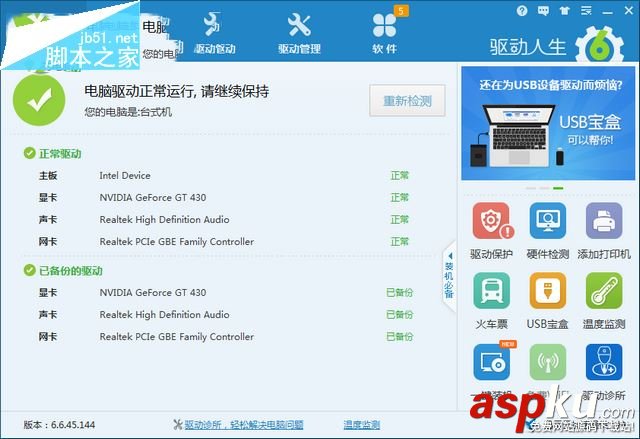Select the green active carousel dot
The width and height of the screenshot is (640, 439).
click(x=558, y=188)
